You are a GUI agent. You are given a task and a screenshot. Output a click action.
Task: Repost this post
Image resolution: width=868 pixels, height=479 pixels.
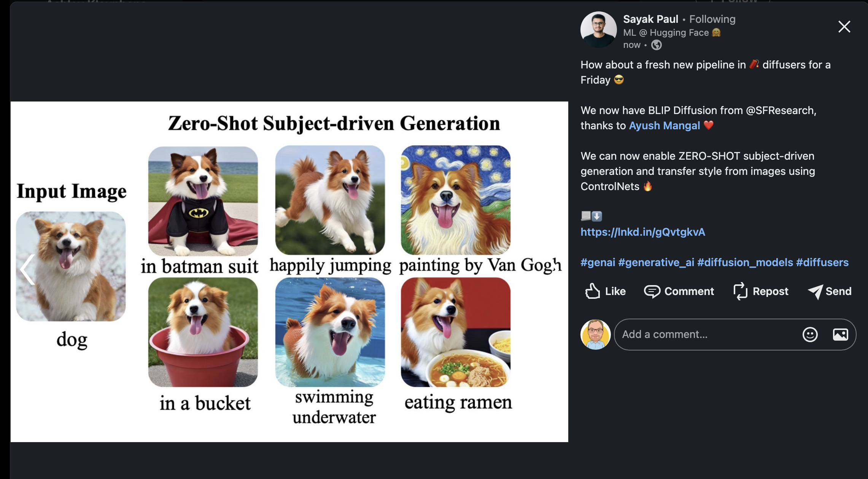[x=761, y=291]
